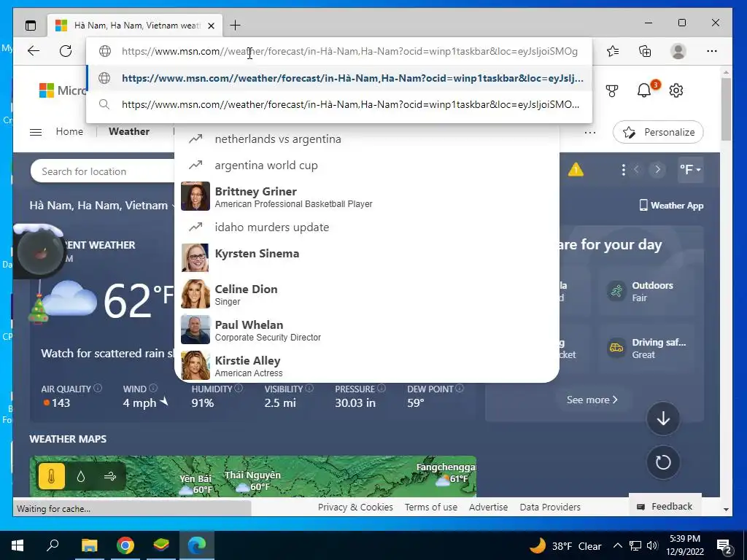Click the Feedback button
The height and width of the screenshot is (560, 747).
(x=665, y=506)
